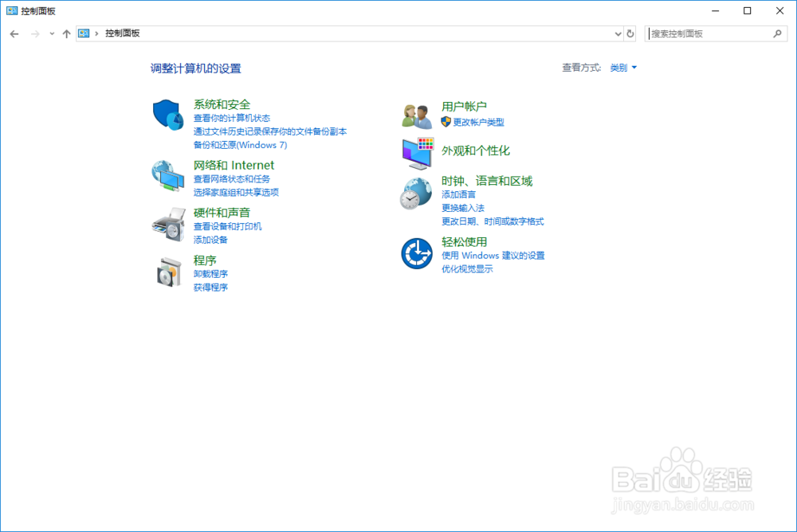Click 添加设备 link
This screenshot has height=532, width=797.
pyautogui.click(x=210, y=240)
